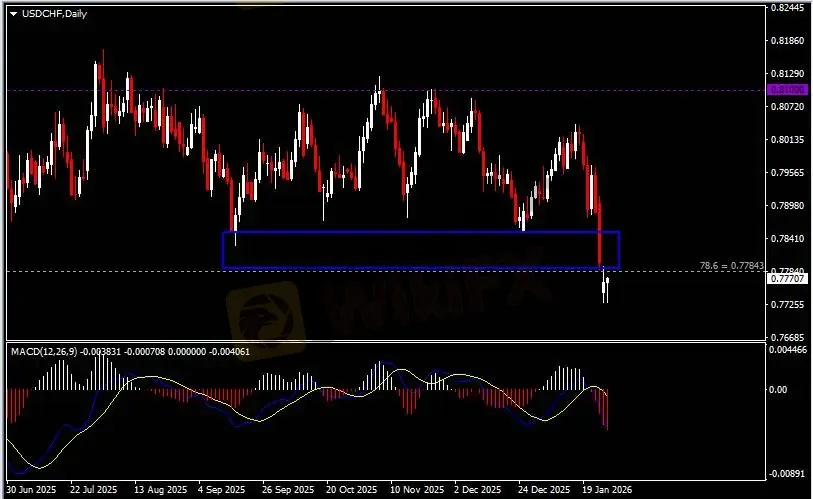Click the 0.76685 price scale label
813x499 pixels.
[x=788, y=338]
